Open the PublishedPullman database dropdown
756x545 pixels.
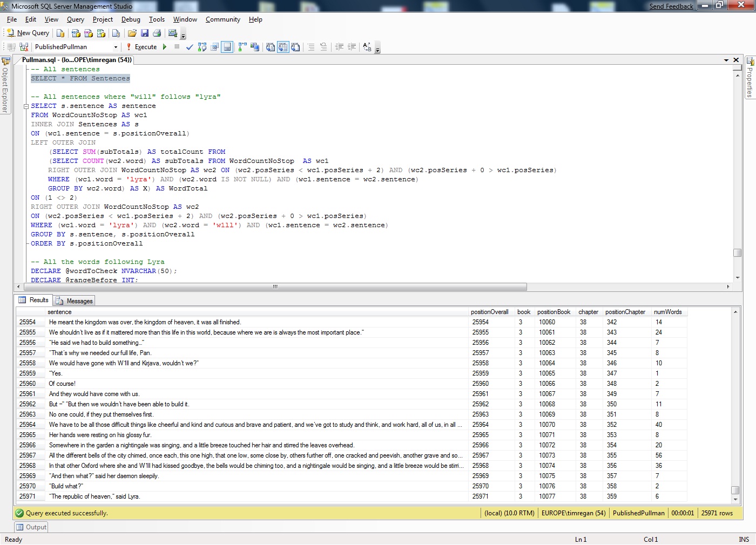[116, 47]
